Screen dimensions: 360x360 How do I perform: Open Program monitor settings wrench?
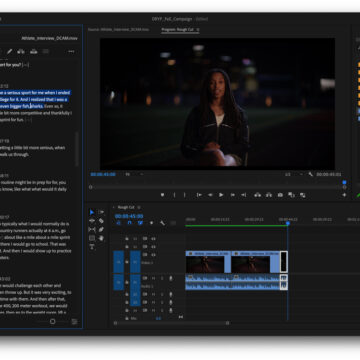[311, 174]
